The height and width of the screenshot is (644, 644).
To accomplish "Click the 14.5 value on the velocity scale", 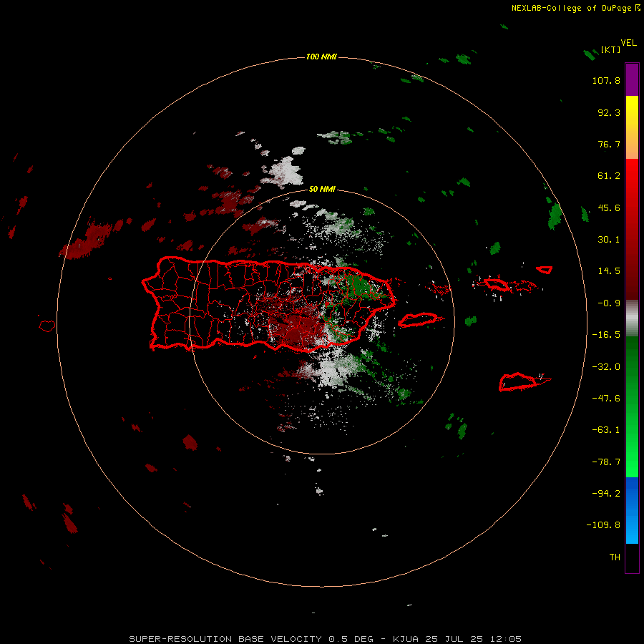I will tap(609, 271).
